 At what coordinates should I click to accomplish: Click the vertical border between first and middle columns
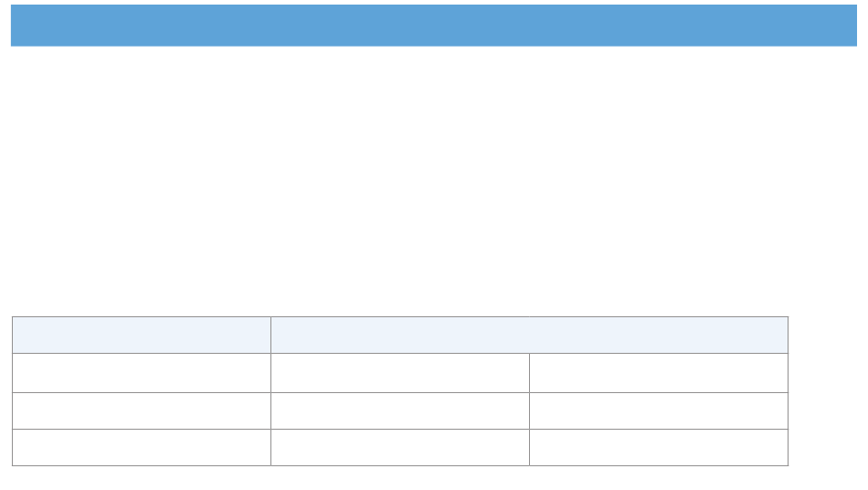coord(270,391)
